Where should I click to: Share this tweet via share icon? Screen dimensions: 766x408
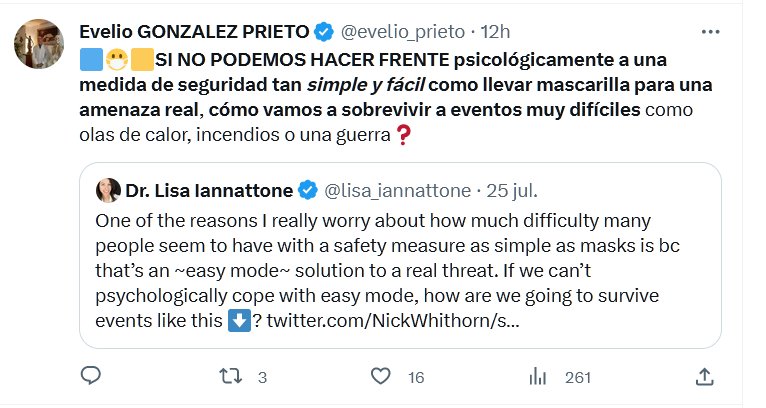[x=704, y=376]
